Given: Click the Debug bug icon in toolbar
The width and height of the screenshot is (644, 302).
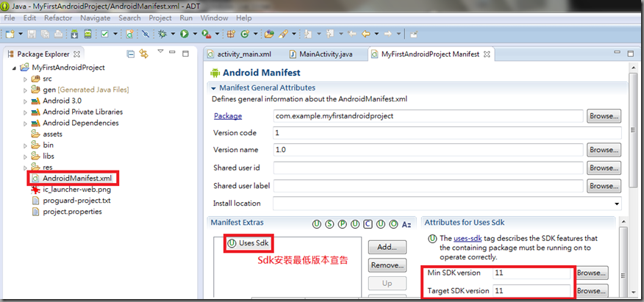Looking at the screenshot, I should point(162,35).
